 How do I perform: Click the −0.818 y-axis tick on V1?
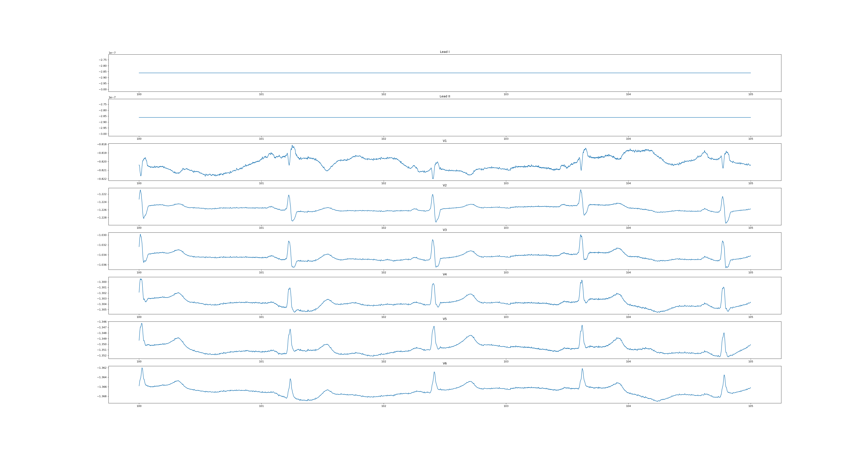[102, 144]
